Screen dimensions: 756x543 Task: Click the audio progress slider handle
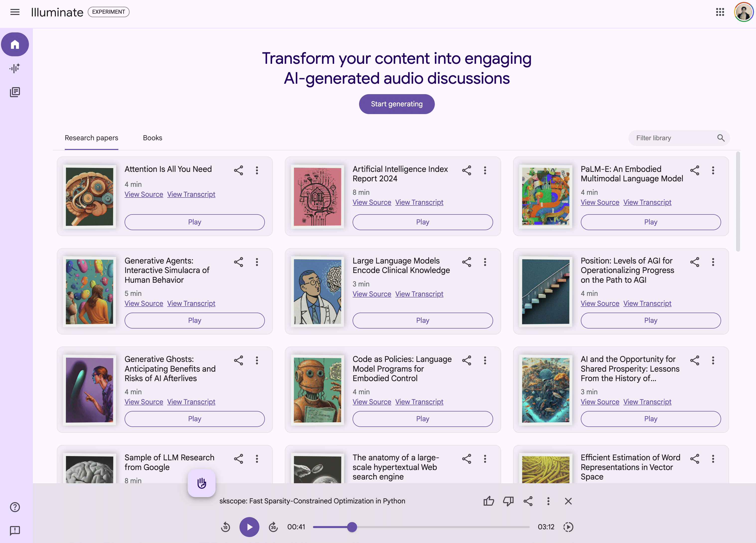point(352,527)
